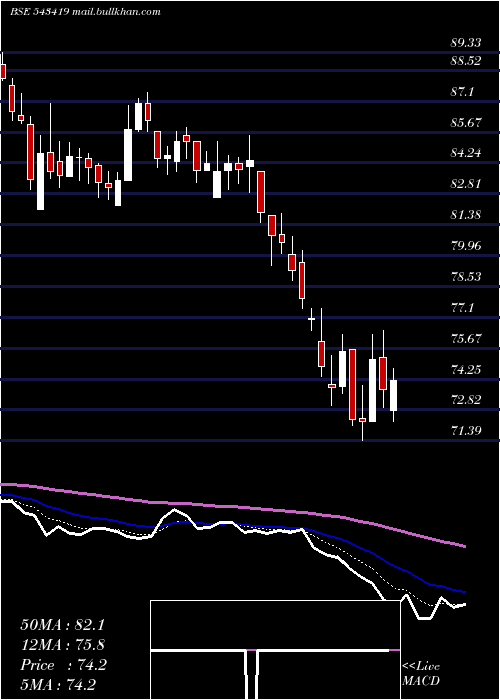The image size is (500, 700).
Task: Click the 81.38 price level label
Action: [467, 215]
